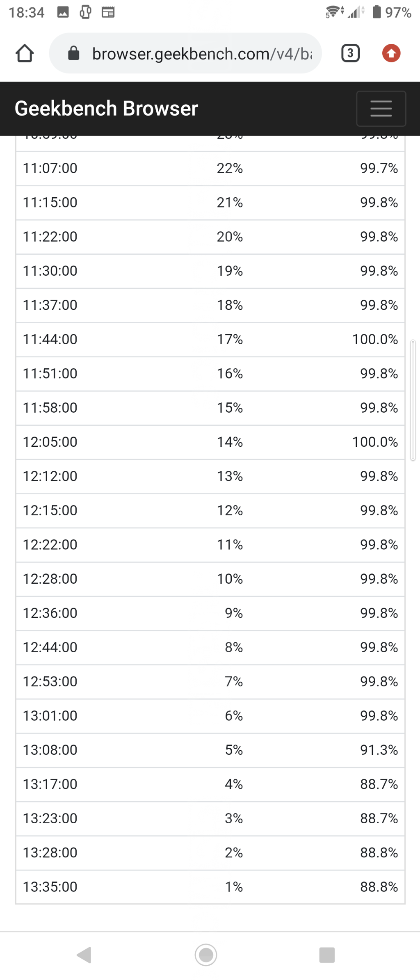The width and height of the screenshot is (420, 980).
Task: Click the page vertical scrollbar thumb
Action: pos(413,400)
